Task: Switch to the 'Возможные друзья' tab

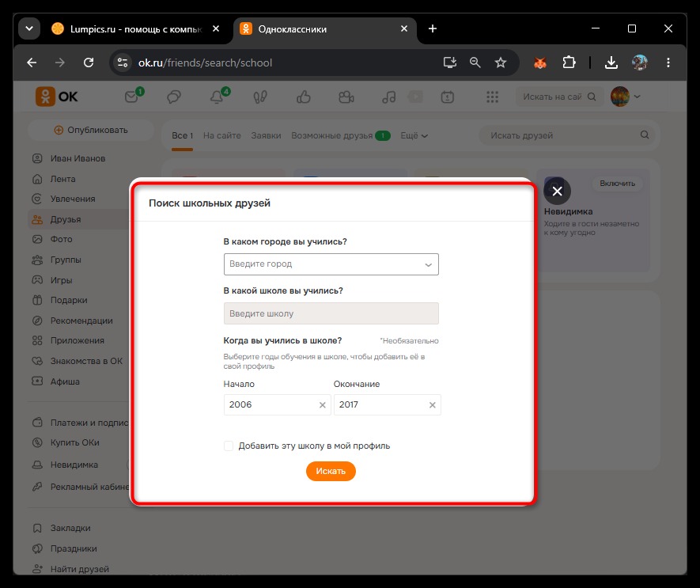Action: click(341, 135)
